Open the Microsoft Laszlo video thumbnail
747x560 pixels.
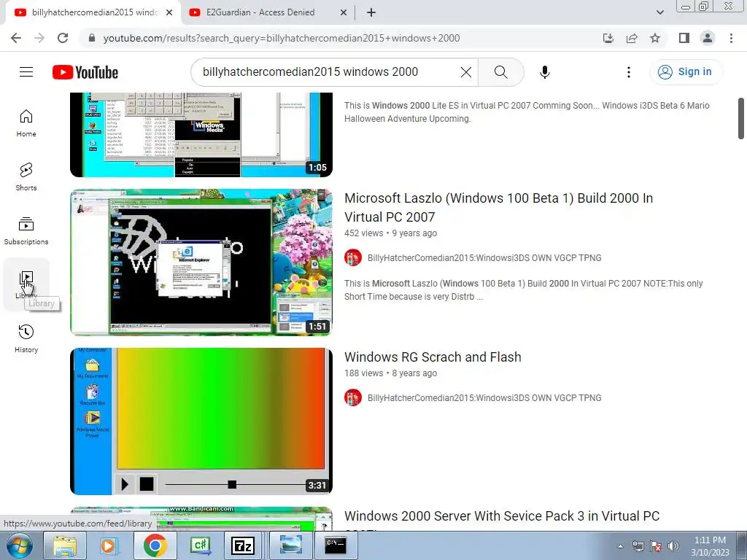coord(201,262)
